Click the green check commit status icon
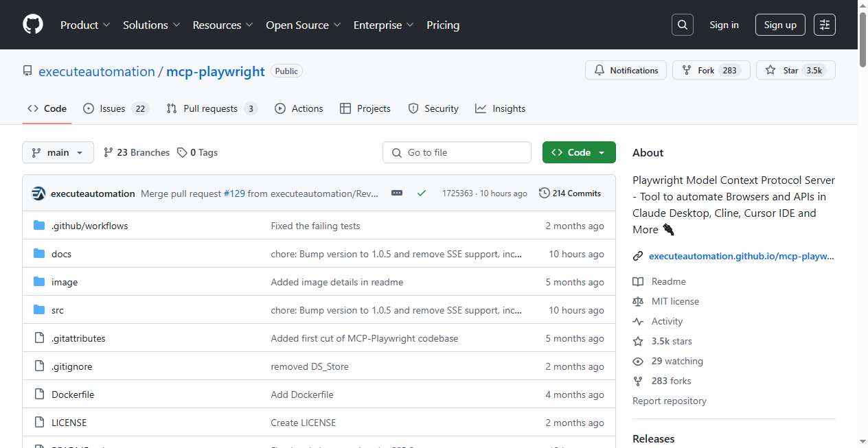868x448 pixels. click(x=422, y=193)
